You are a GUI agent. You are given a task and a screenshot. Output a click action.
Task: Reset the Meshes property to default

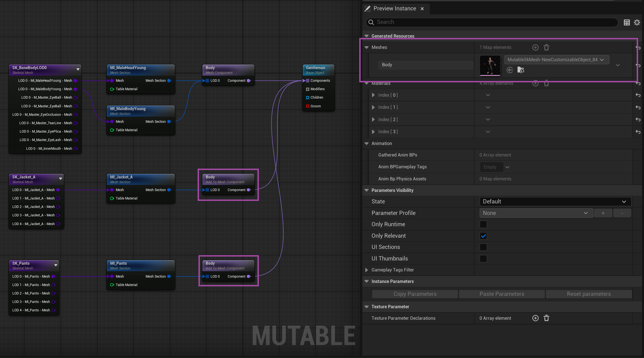click(638, 48)
